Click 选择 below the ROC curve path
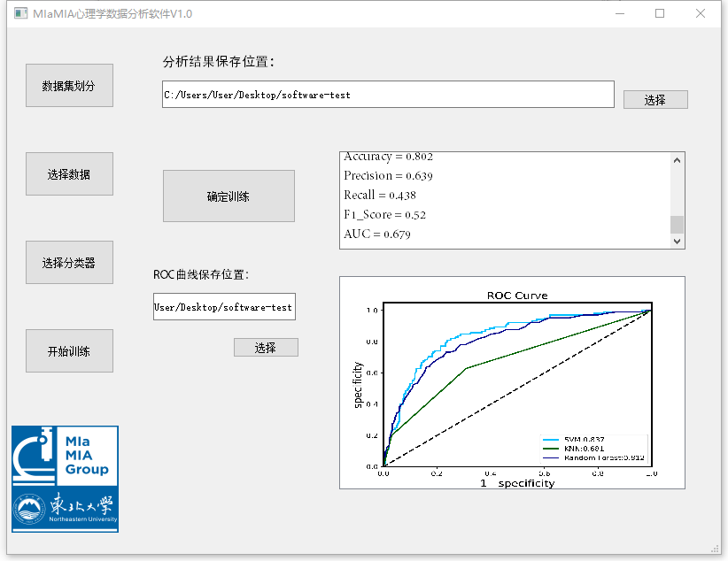728x561 pixels. (266, 348)
